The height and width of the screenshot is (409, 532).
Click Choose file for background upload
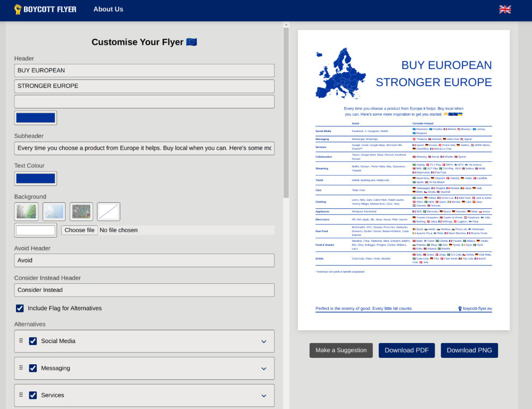[x=79, y=230]
